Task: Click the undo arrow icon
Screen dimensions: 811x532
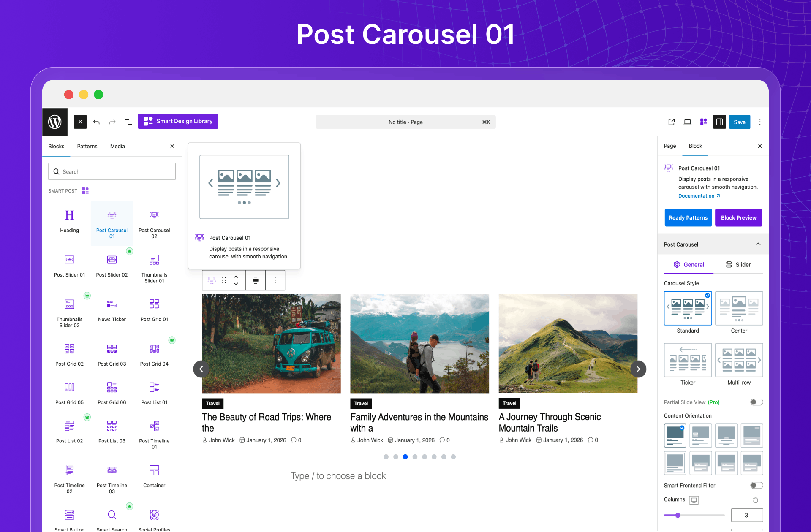Action: click(x=96, y=122)
